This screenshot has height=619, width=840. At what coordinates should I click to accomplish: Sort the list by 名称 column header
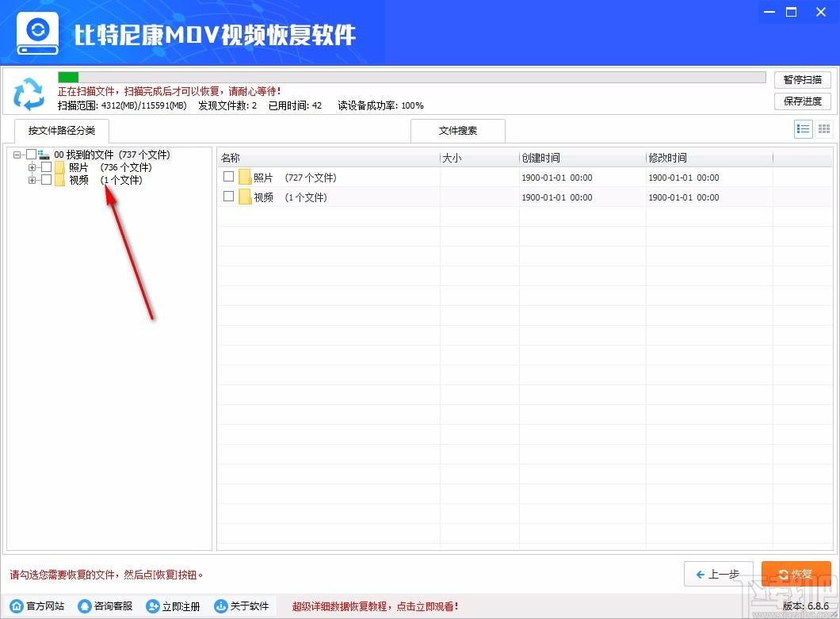click(328, 158)
